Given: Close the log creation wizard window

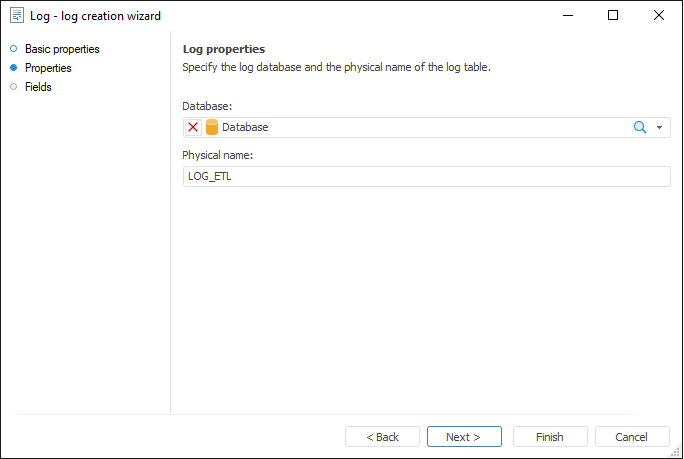Looking at the screenshot, I should pos(659,16).
